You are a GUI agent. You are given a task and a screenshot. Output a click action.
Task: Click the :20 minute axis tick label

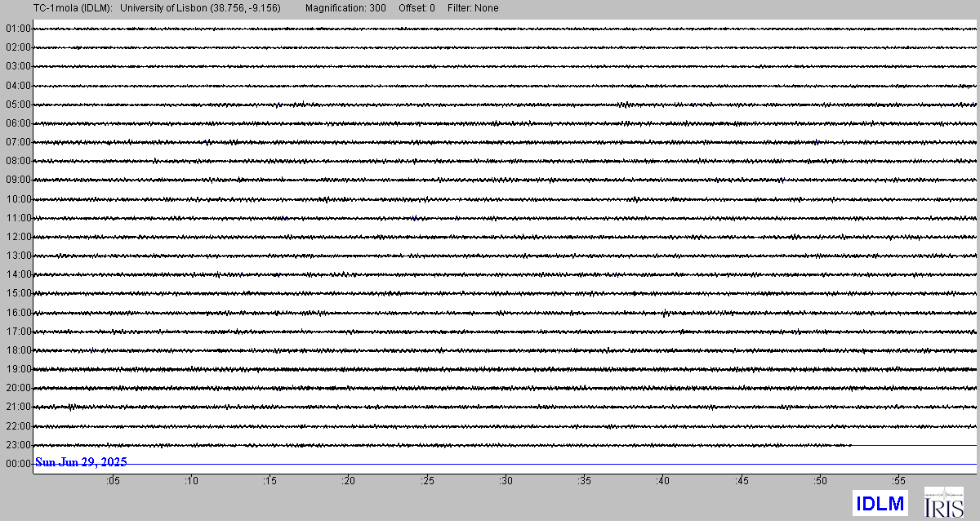(348, 482)
